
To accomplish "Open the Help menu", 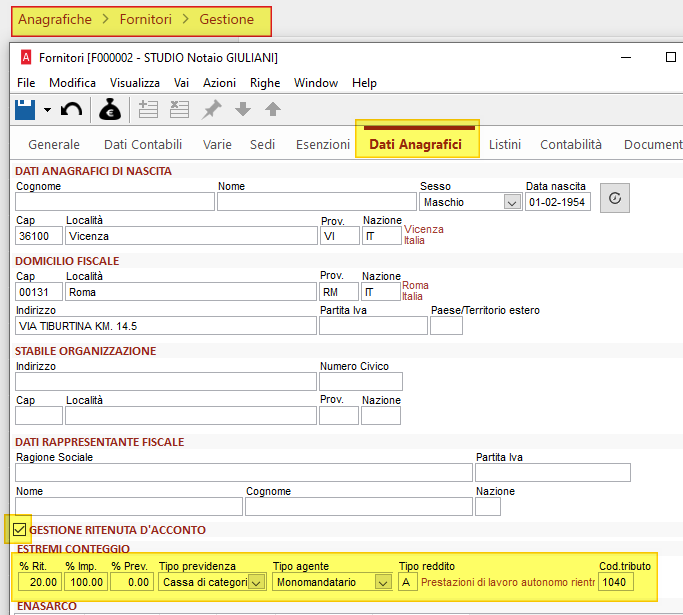I will click(364, 83).
